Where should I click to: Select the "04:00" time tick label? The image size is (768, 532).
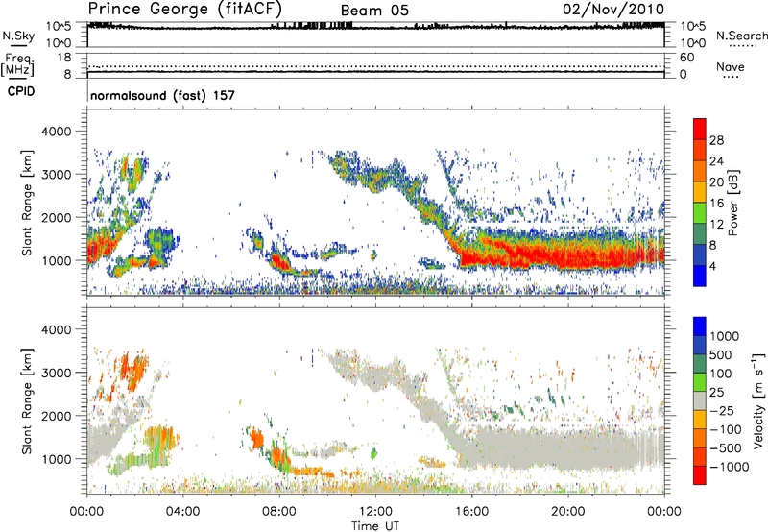pos(182,512)
